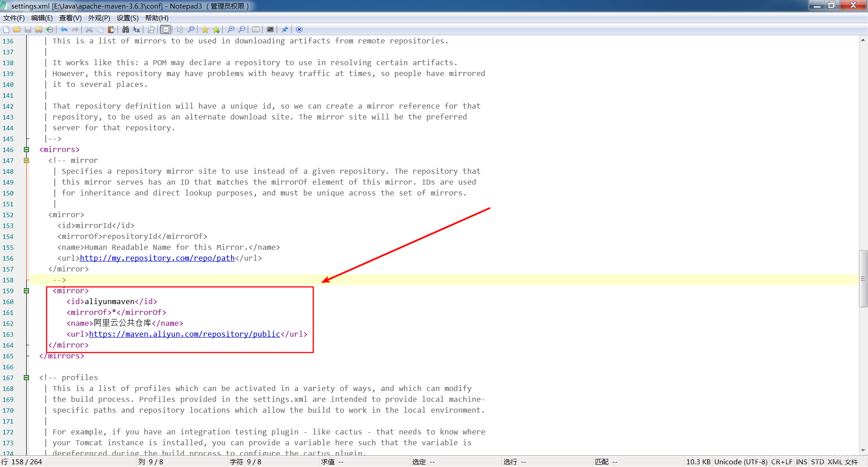Screen dimensions: 868x467
Task: Open Find with the binoculars icon
Action: click(x=125, y=29)
